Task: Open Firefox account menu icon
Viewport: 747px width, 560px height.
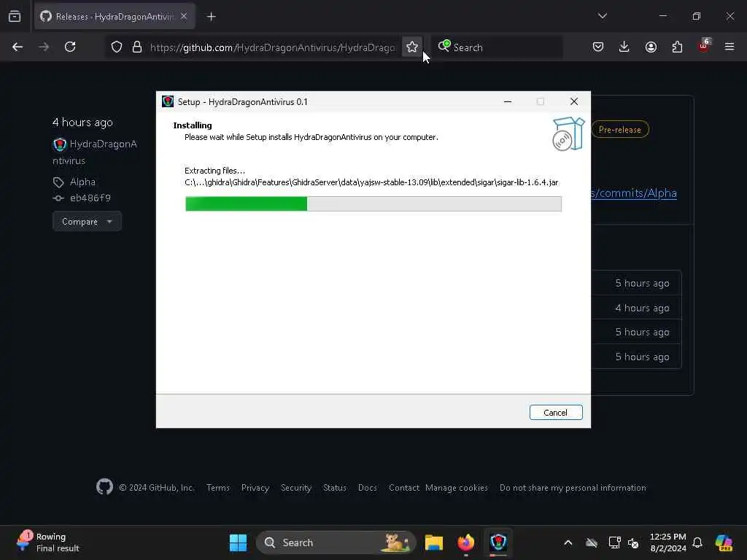Action: [x=651, y=47]
